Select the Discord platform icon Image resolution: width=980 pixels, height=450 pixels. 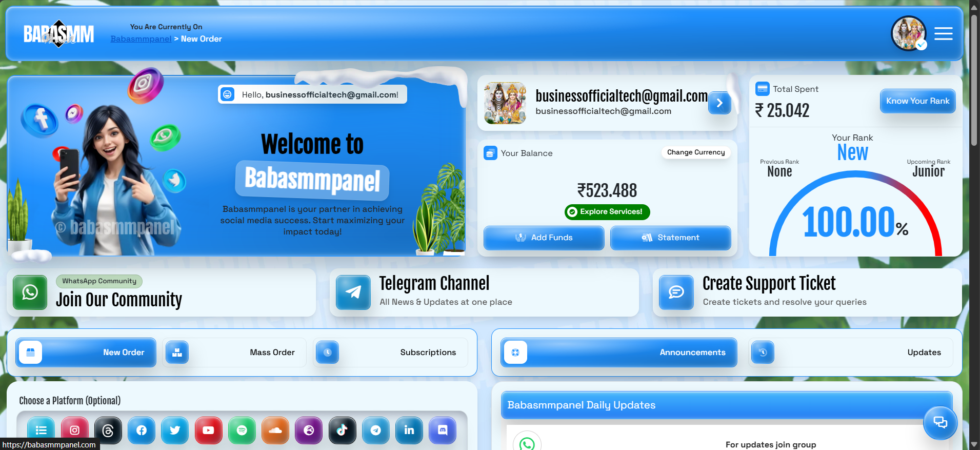coord(443,431)
